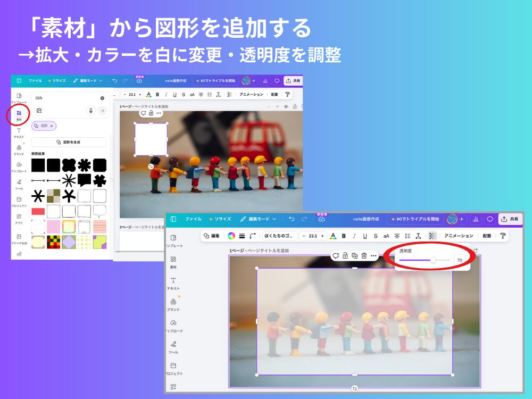Image resolution: width=532 pixels, height=399 pixels.
Task: Click the duplicate icon above the enlarged shape
Action: coord(354,256)
